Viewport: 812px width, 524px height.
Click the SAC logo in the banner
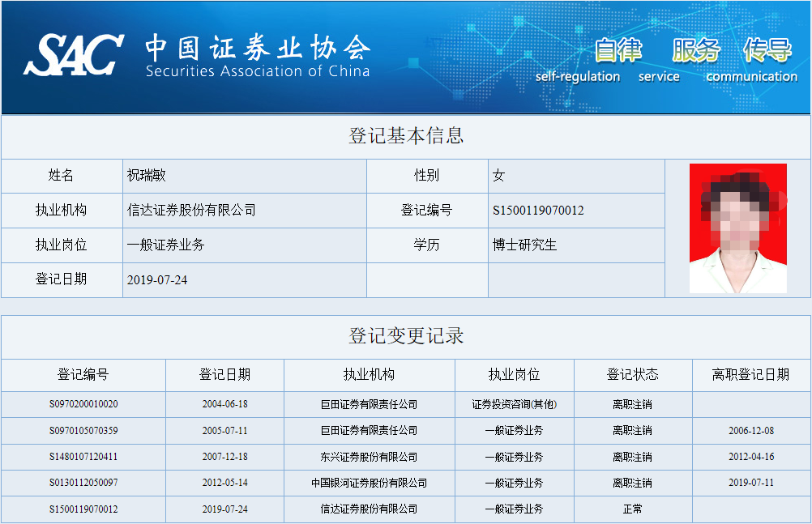pyautogui.click(x=73, y=54)
